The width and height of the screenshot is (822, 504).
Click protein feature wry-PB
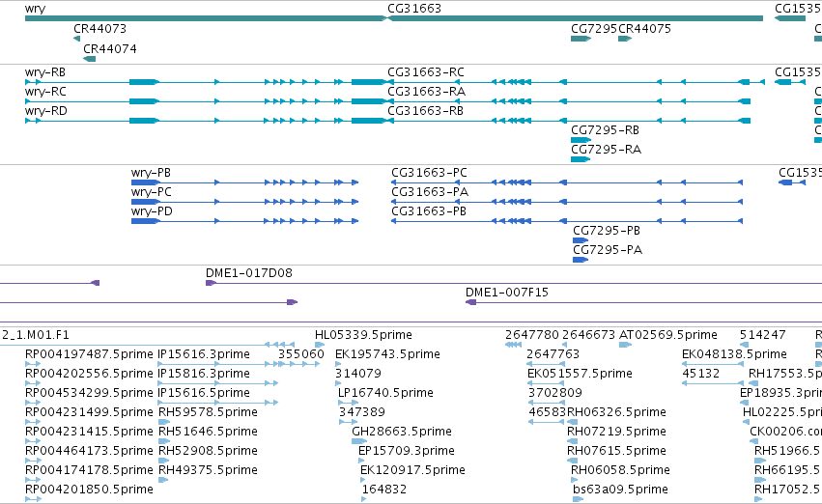point(151,173)
